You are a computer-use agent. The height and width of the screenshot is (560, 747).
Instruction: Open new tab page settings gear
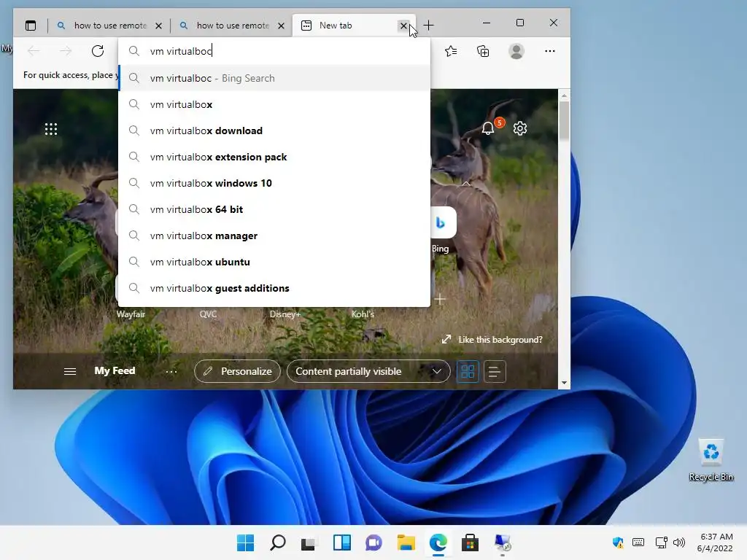[x=520, y=128]
